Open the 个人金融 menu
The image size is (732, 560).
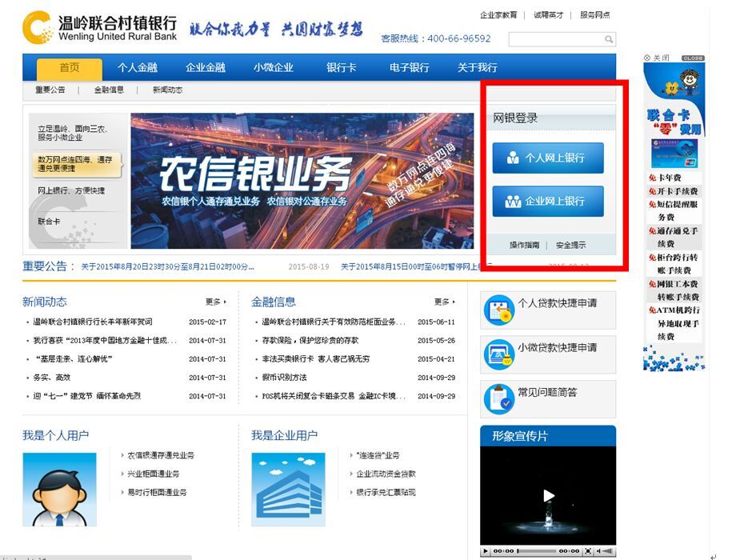(138, 68)
